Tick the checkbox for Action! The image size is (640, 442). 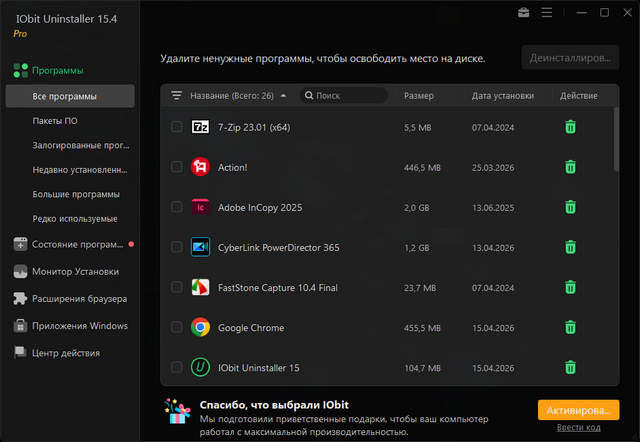(176, 167)
